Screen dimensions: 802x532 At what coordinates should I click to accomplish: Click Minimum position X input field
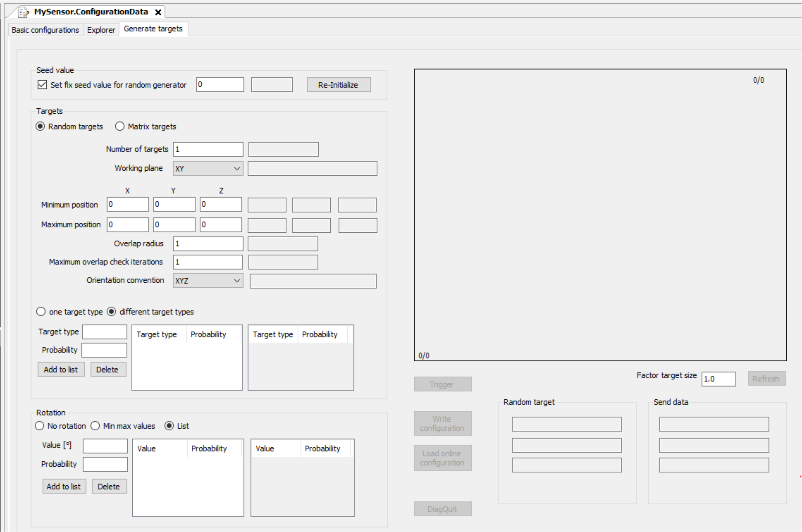click(127, 204)
